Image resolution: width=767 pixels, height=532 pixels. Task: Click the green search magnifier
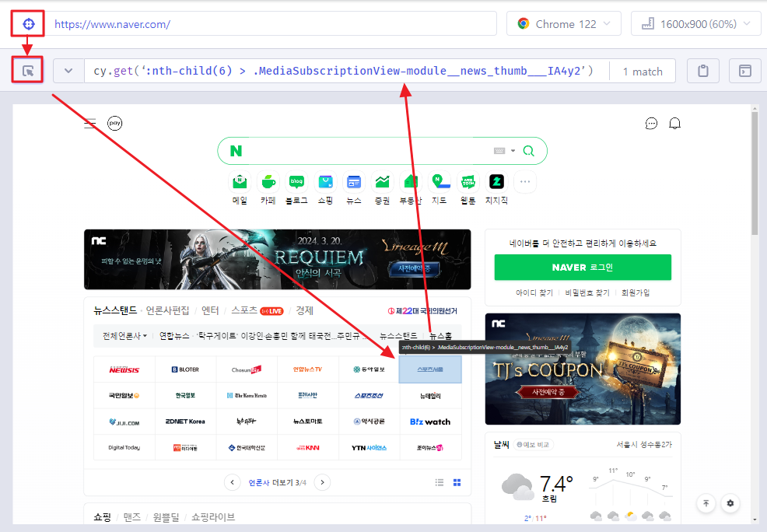528,151
